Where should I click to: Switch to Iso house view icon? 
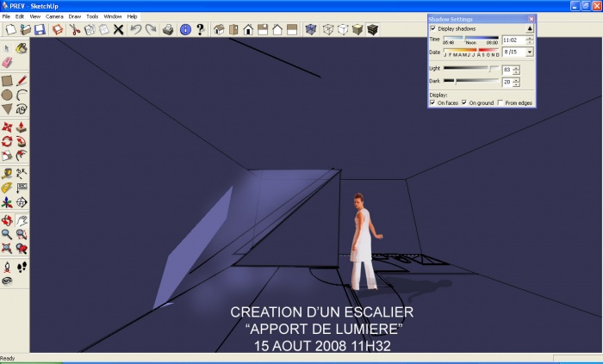[x=218, y=29]
